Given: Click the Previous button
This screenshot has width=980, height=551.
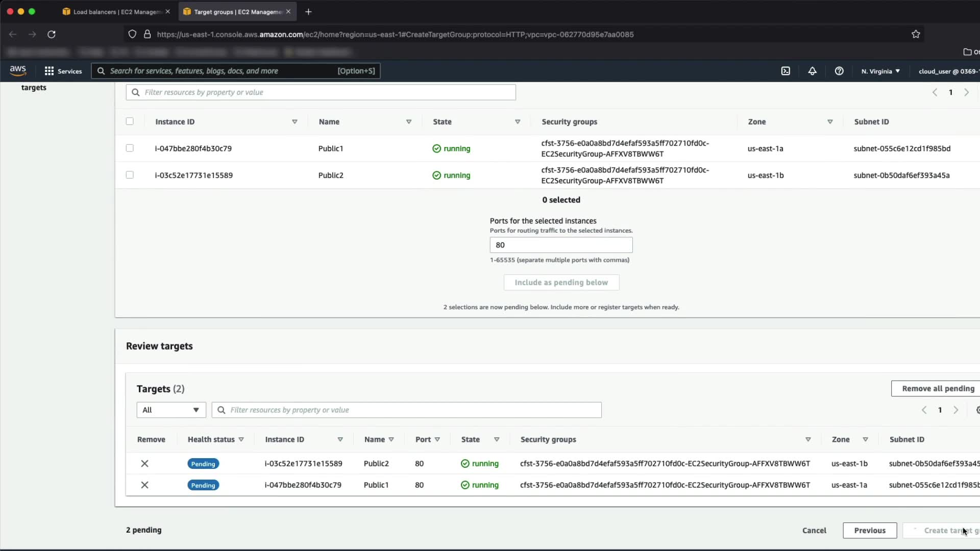Looking at the screenshot, I should [x=870, y=530].
